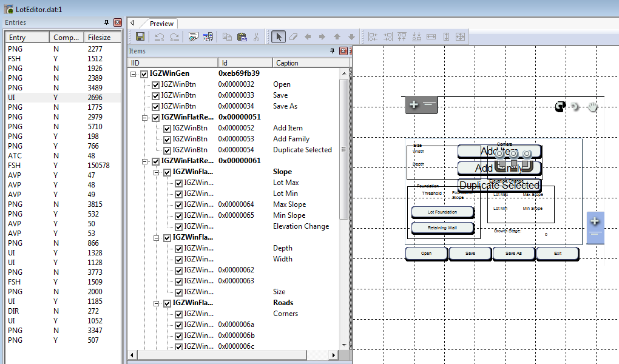Click the Items scrollbar down arrow
Viewport: 619px width, 364px height.
(x=344, y=345)
